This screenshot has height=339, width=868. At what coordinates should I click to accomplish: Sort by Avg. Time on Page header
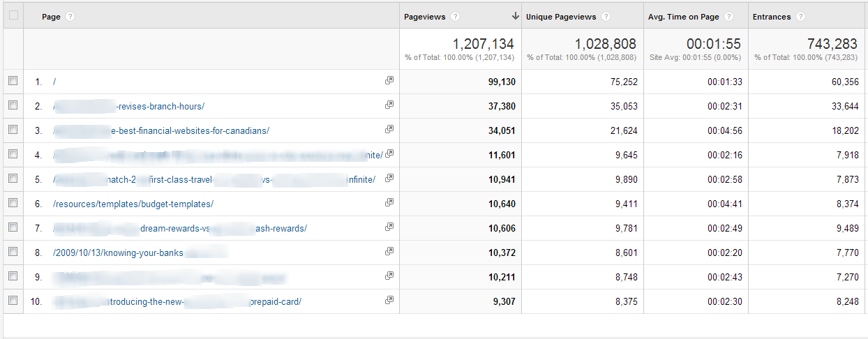[x=684, y=17]
